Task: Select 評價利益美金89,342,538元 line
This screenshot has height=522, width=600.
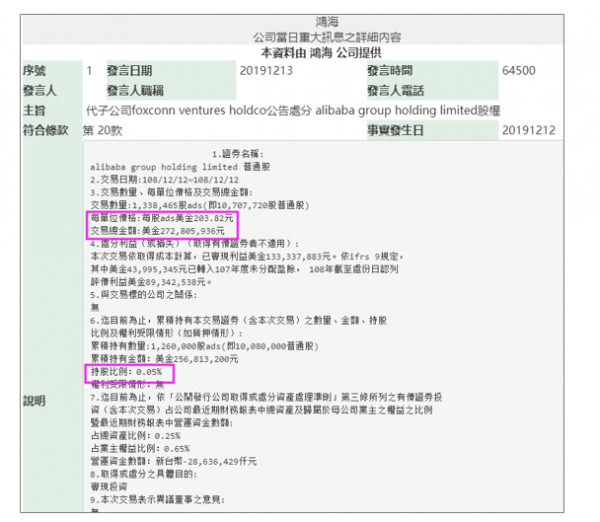Action: (x=151, y=282)
